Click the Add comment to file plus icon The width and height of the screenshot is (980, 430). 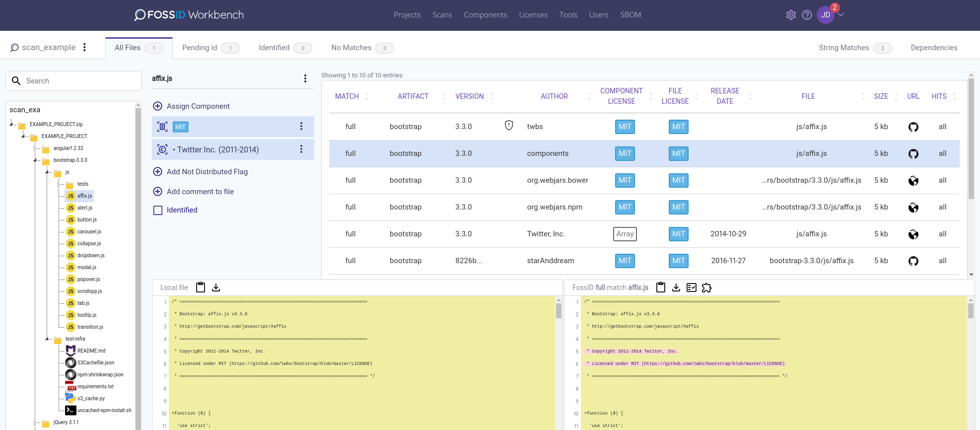click(x=158, y=192)
